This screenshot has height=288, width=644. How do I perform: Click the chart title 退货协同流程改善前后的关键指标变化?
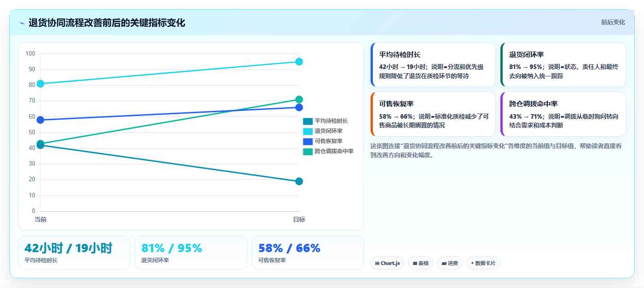point(107,23)
